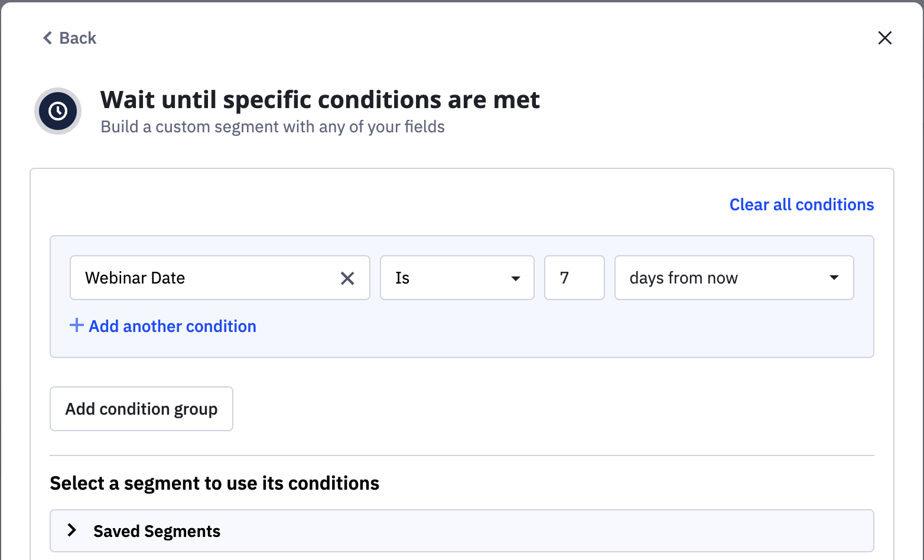Click the 'Build a custom segment' subtitle text
Screen dimensions: 924x560
272,127
